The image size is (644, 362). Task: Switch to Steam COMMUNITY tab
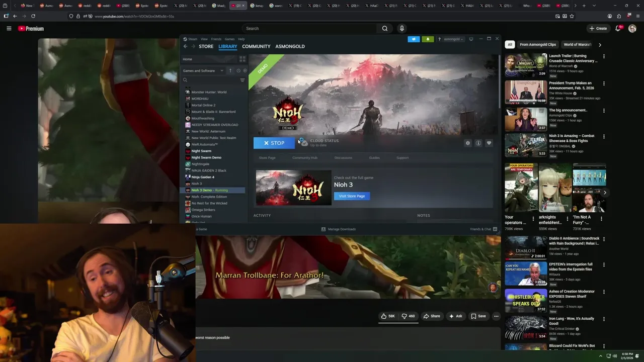pos(256,46)
